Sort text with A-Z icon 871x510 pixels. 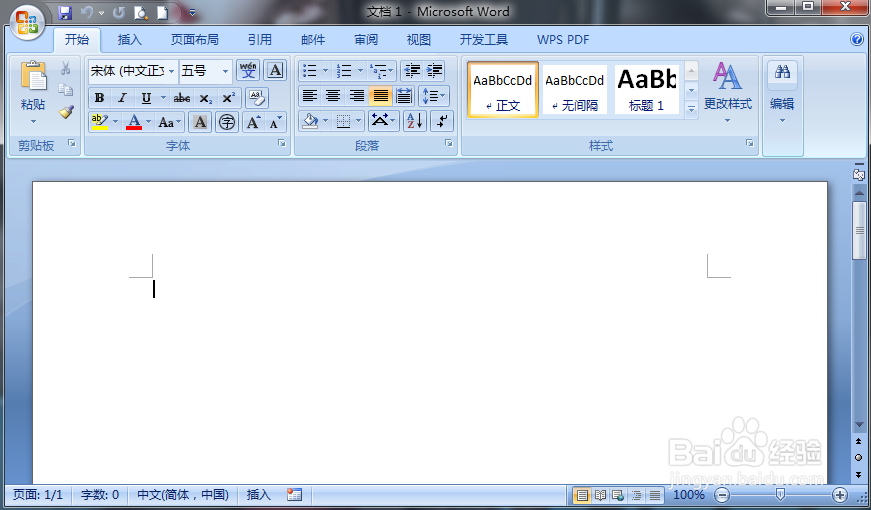pos(415,121)
